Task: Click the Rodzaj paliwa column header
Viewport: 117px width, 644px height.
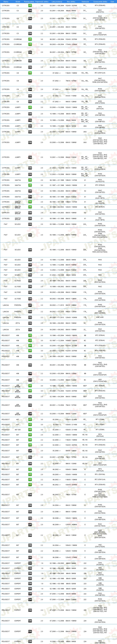Action: [29, 1]
